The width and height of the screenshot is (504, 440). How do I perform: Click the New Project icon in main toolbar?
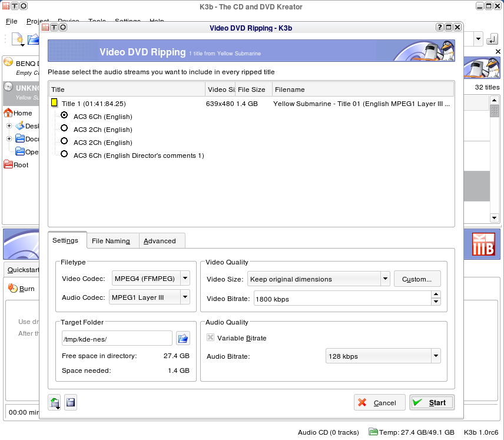pos(18,39)
